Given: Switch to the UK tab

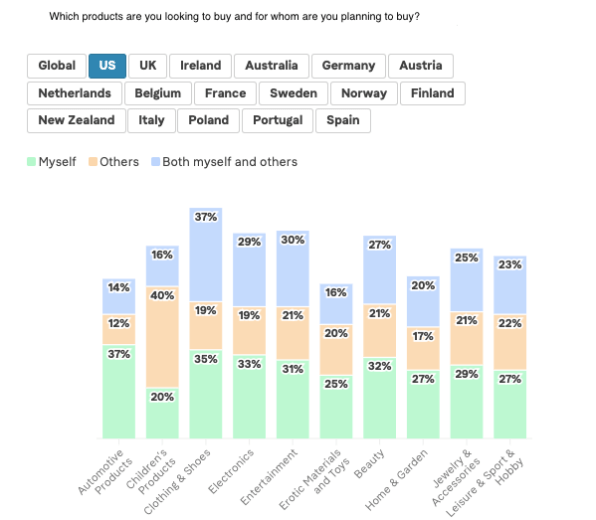Looking at the screenshot, I should (147, 66).
